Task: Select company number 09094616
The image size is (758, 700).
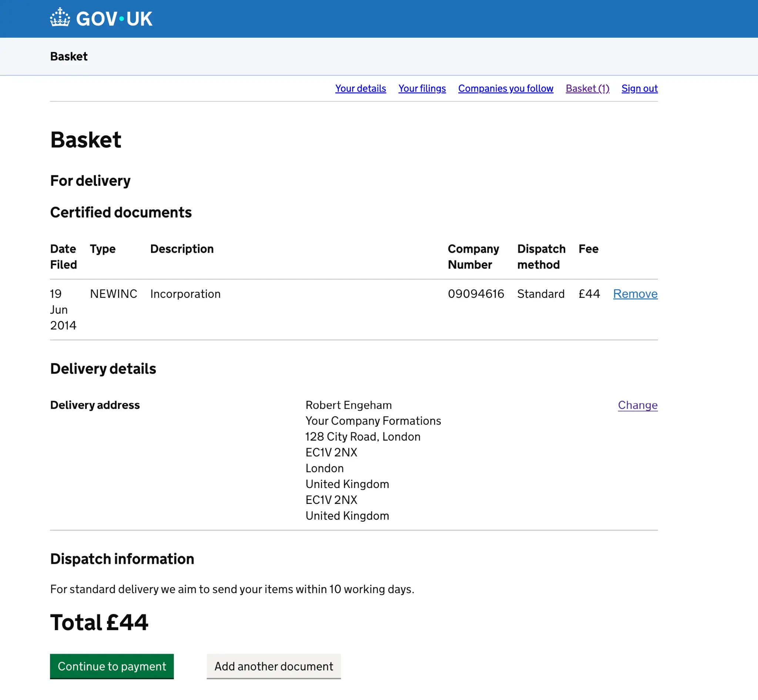Action: pos(476,294)
